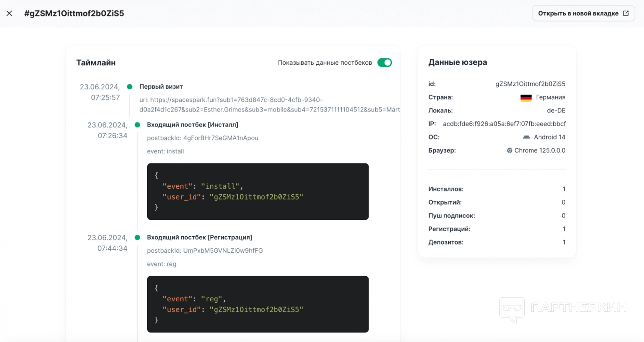Click the first visit timeline dot
This screenshot has width=644, height=342.
(x=130, y=87)
